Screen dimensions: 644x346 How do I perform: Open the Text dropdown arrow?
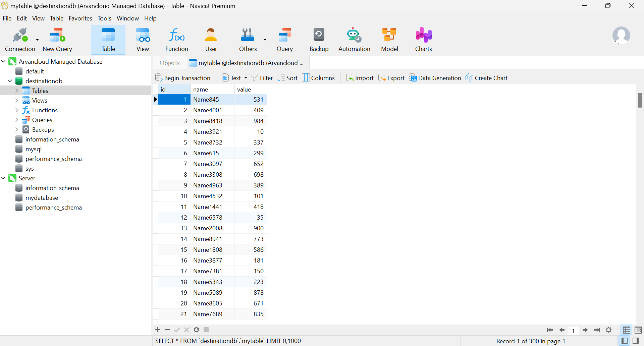[x=246, y=78]
